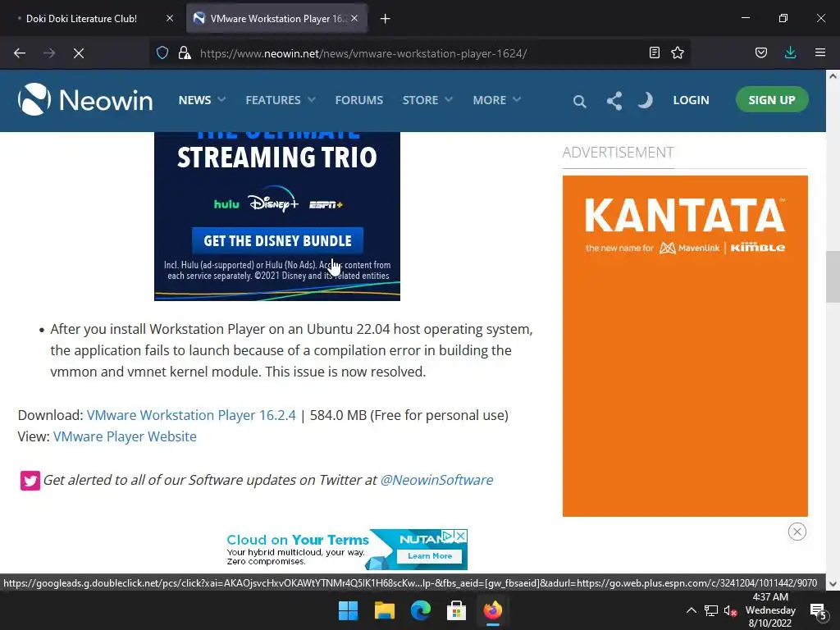Image resolution: width=840 pixels, height=630 pixels.
Task: Open AdChoices icon on Nutanix ad
Action: click(x=449, y=536)
